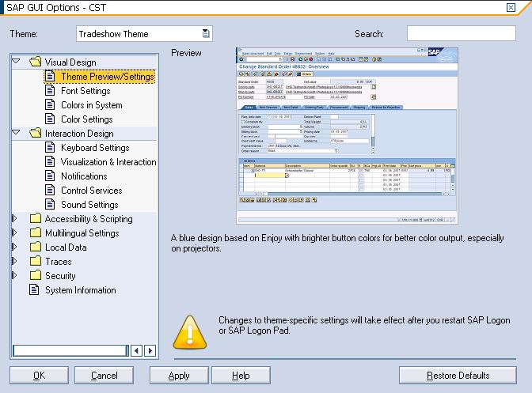Open Notifications settings page
Viewport: 532px width, 393px height.
pyautogui.click(x=84, y=176)
